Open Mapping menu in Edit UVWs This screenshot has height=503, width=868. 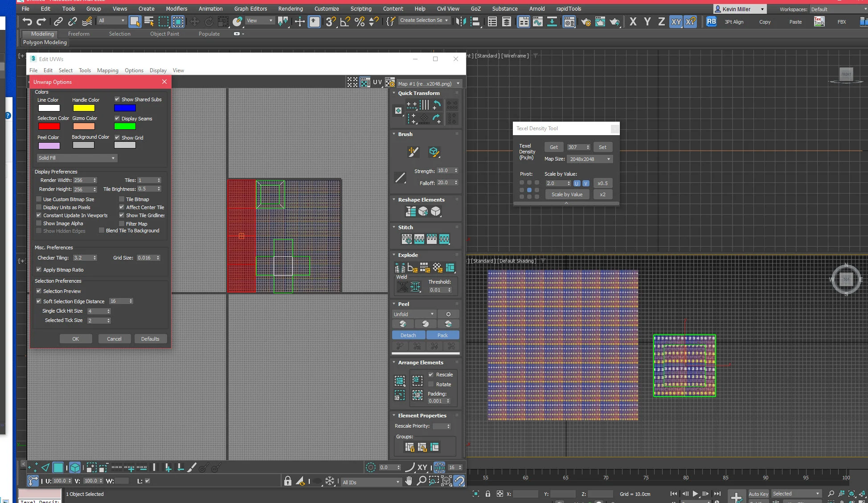click(108, 70)
